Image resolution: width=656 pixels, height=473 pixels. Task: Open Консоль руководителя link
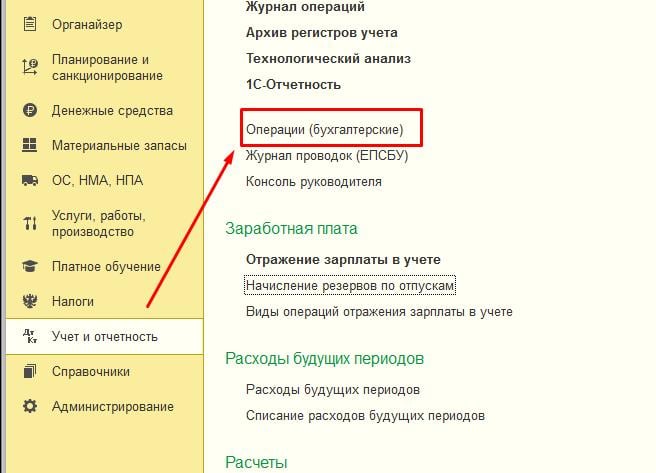pyautogui.click(x=314, y=182)
